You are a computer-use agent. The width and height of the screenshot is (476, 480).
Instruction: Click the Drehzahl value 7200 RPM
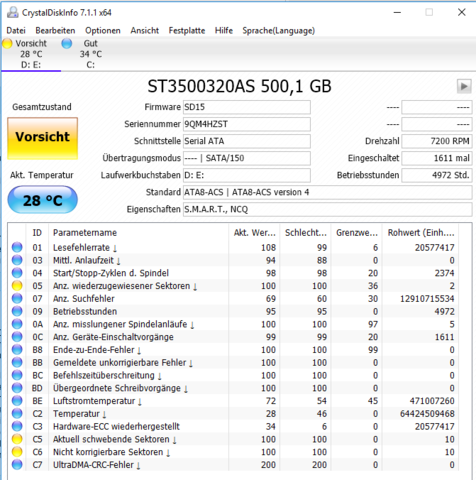[x=437, y=141]
